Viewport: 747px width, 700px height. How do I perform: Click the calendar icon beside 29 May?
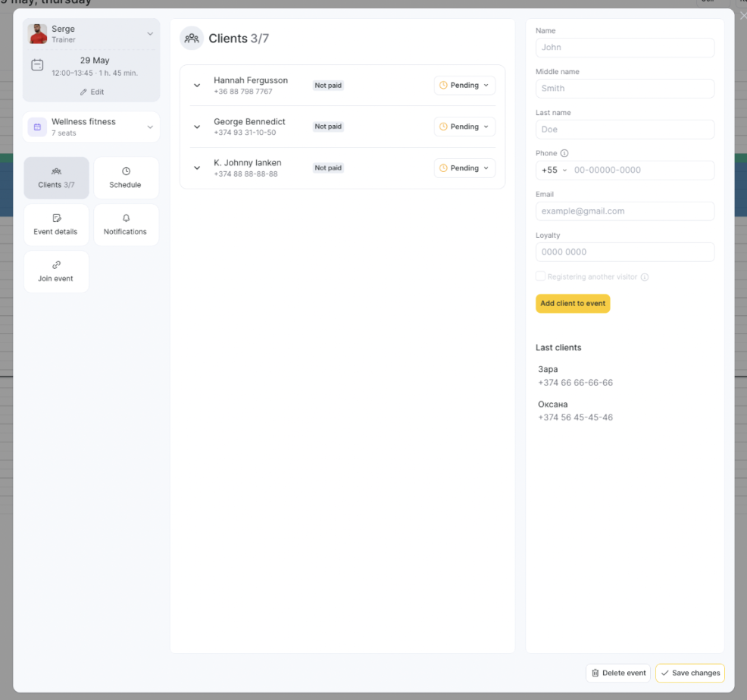(37, 65)
